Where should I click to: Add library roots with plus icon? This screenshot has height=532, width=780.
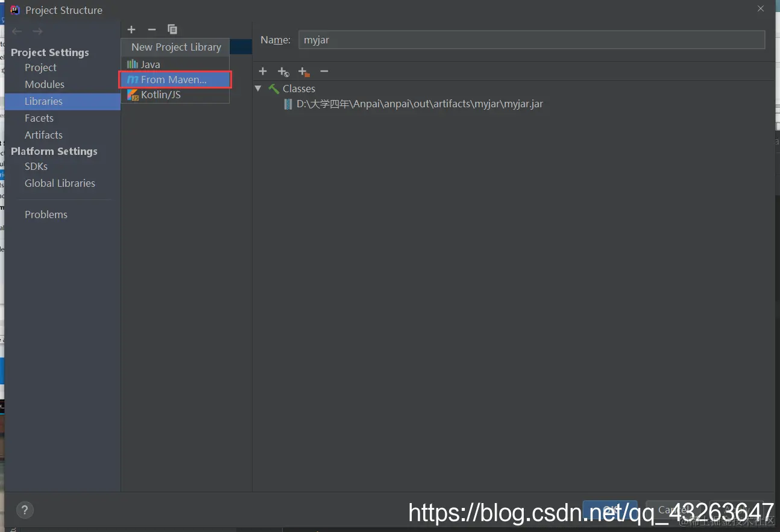(263, 72)
